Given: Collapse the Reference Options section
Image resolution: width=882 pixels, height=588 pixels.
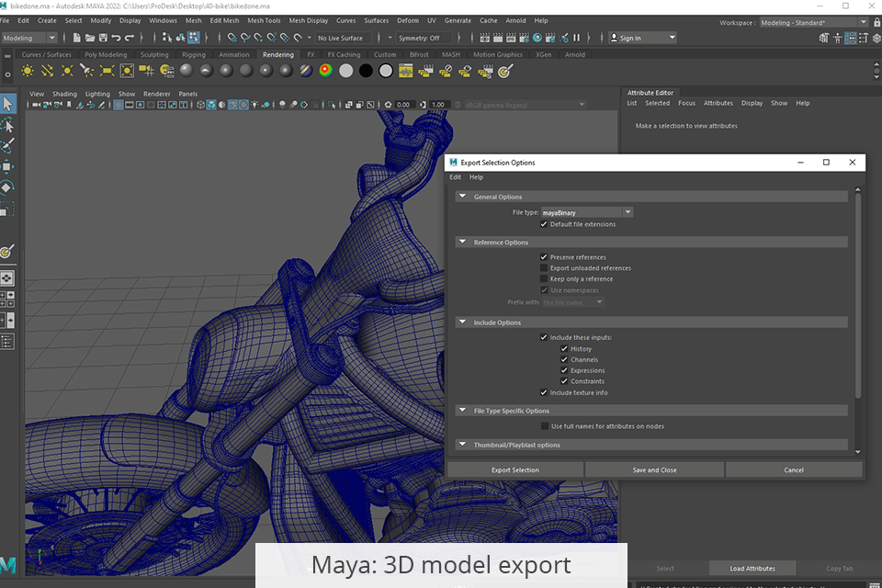Looking at the screenshot, I should [462, 243].
